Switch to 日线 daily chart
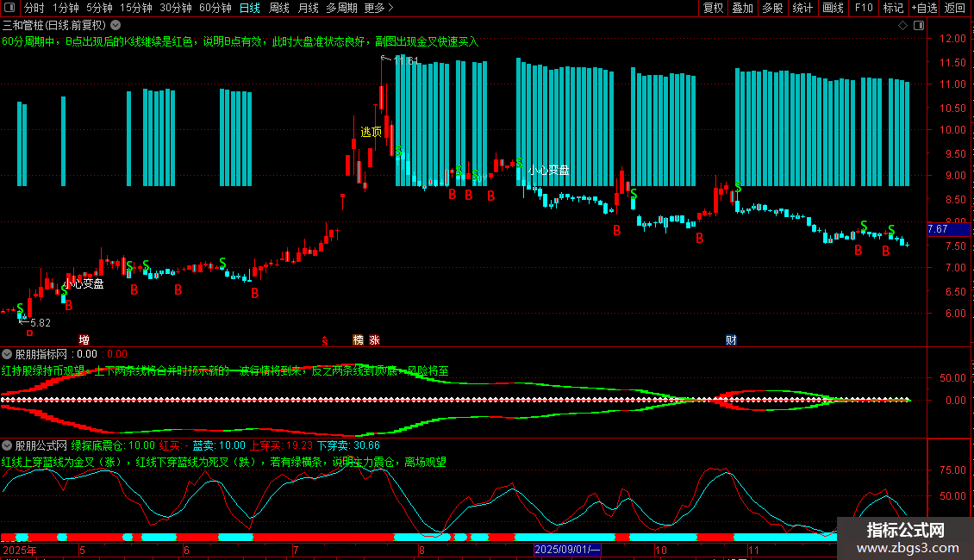This screenshot has height=560, width=974. [250, 8]
